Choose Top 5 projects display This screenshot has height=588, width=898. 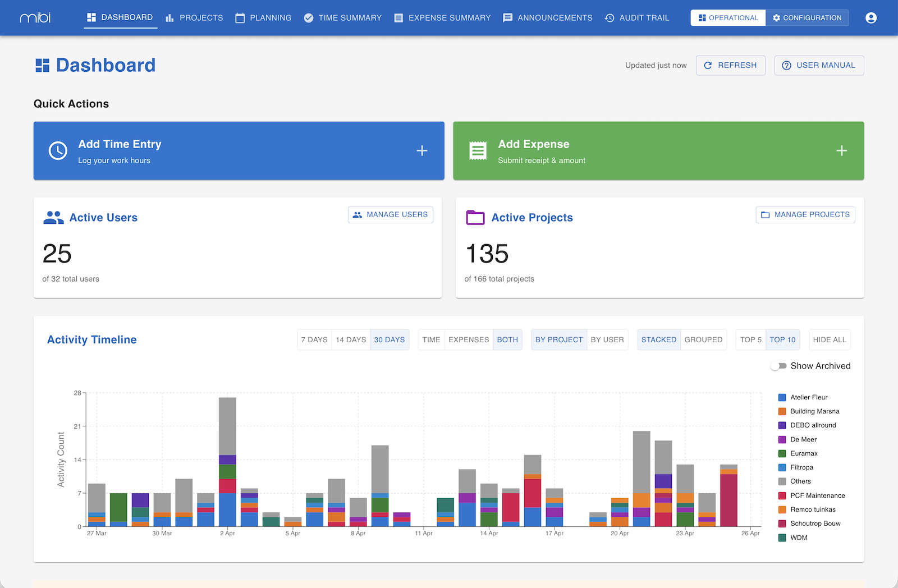click(750, 339)
